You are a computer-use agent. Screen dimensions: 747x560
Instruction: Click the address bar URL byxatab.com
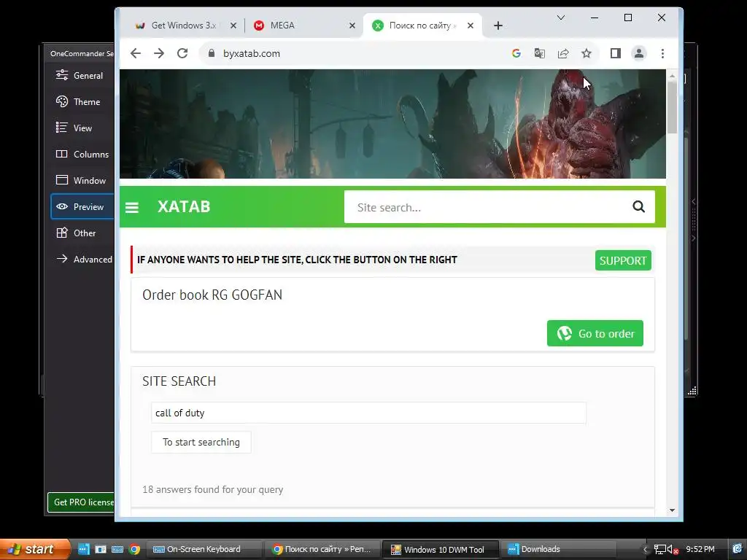252,53
